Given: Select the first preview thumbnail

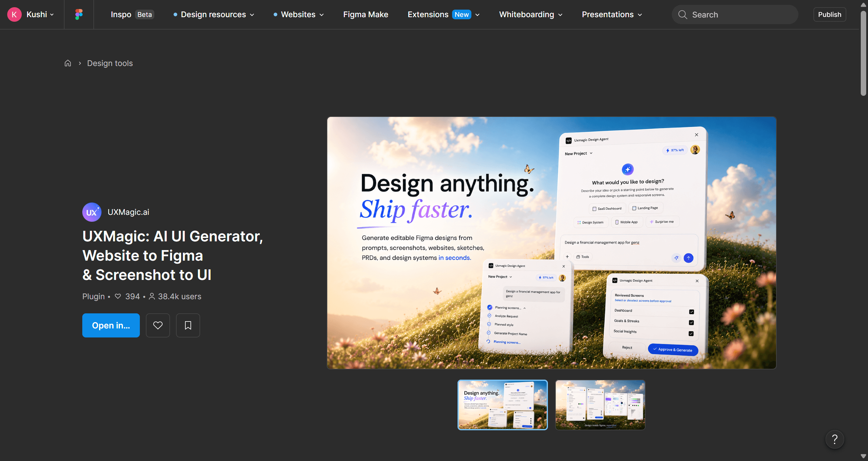Looking at the screenshot, I should click(502, 405).
